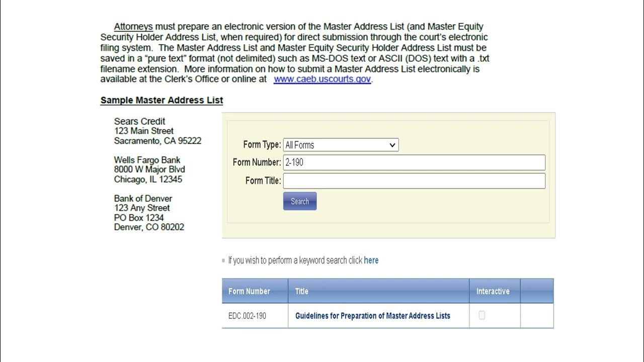This screenshot has width=644, height=362.
Task: Click the "Form Type:" label
Action: point(262,145)
